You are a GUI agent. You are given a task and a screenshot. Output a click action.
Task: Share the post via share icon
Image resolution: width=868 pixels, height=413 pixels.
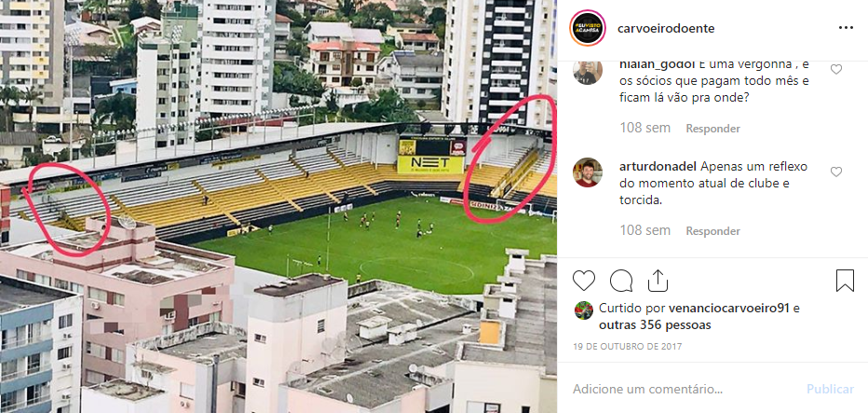[x=658, y=281]
